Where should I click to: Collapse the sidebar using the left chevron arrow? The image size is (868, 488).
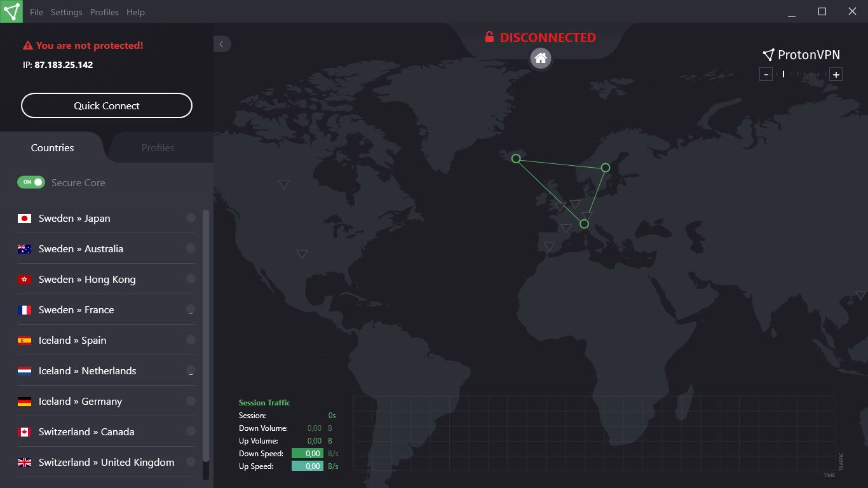pyautogui.click(x=222, y=44)
